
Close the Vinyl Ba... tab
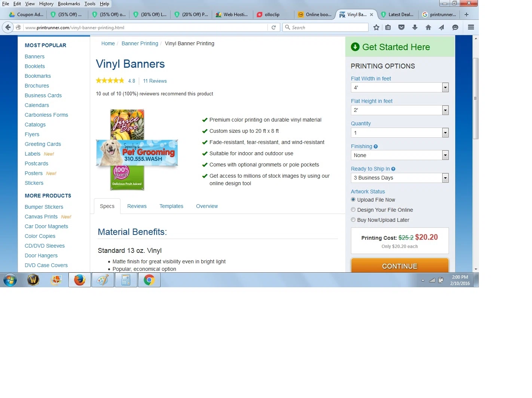(x=372, y=15)
